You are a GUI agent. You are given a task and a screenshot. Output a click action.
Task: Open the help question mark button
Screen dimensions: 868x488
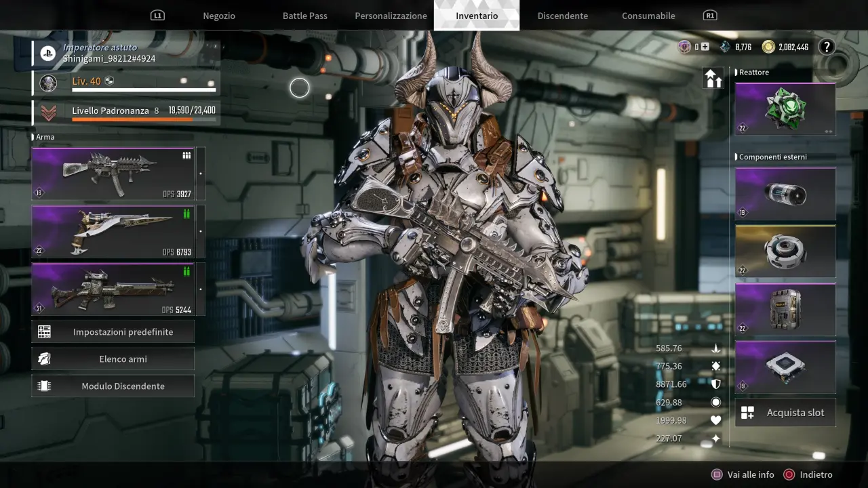pyautogui.click(x=826, y=47)
